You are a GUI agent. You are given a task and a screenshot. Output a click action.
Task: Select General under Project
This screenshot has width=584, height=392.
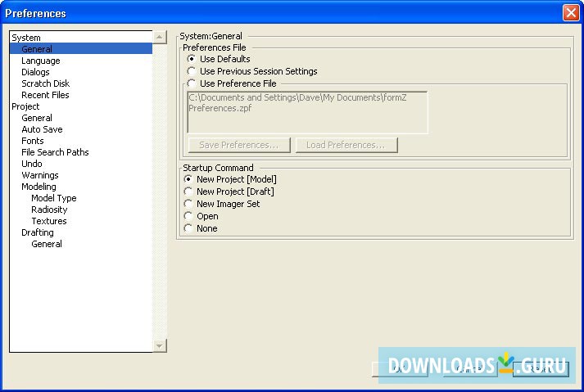37,118
